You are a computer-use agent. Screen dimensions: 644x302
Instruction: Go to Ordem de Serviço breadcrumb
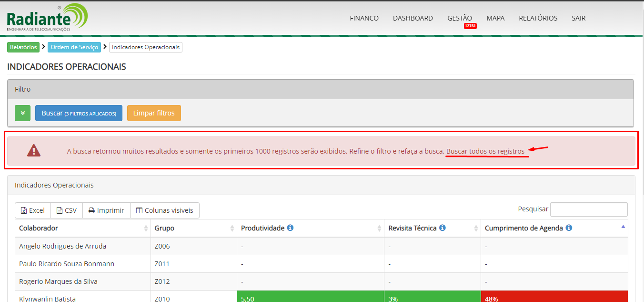tap(74, 47)
